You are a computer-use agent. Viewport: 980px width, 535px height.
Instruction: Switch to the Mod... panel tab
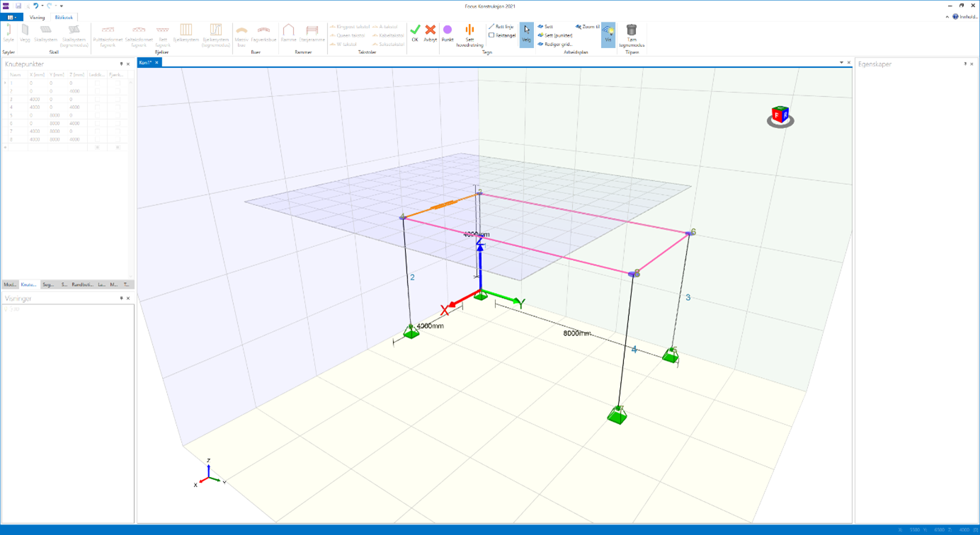tap(10, 284)
